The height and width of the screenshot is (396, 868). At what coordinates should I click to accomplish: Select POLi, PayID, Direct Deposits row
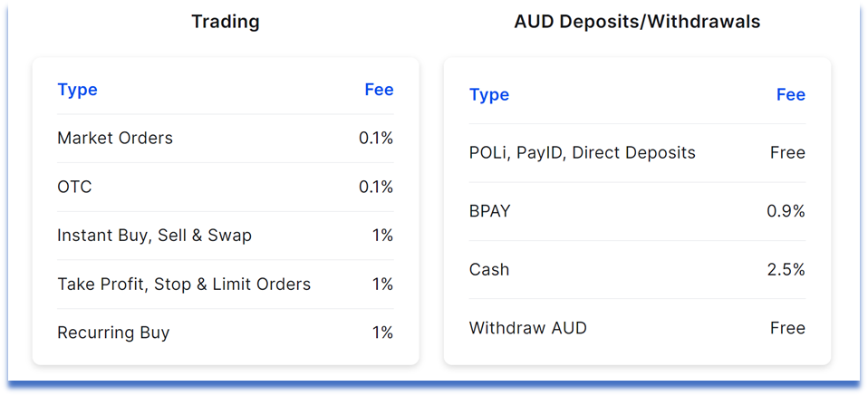[x=637, y=153]
